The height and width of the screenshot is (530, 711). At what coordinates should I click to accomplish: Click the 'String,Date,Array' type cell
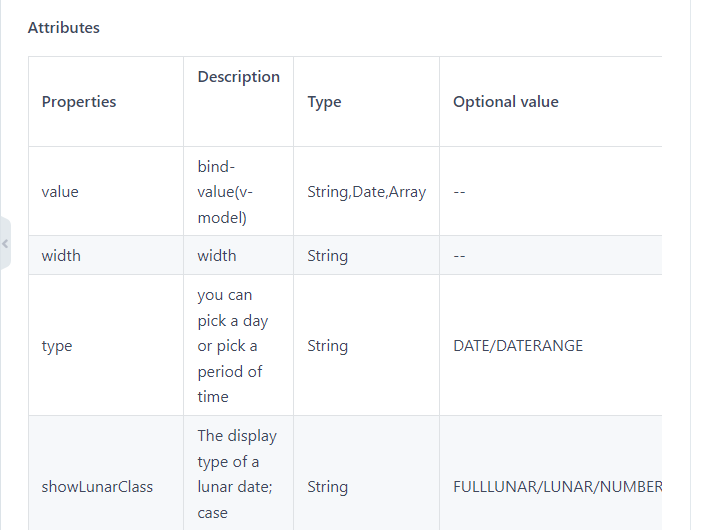[366, 192]
